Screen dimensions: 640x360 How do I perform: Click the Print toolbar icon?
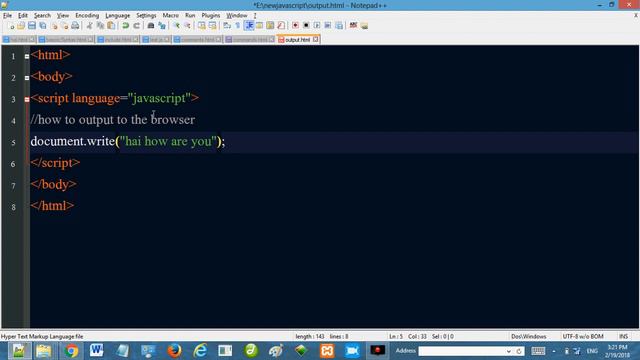coord(75,26)
